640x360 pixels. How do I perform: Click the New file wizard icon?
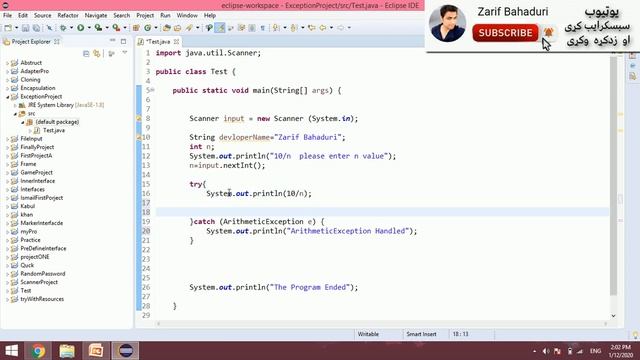pyautogui.click(x=8, y=28)
